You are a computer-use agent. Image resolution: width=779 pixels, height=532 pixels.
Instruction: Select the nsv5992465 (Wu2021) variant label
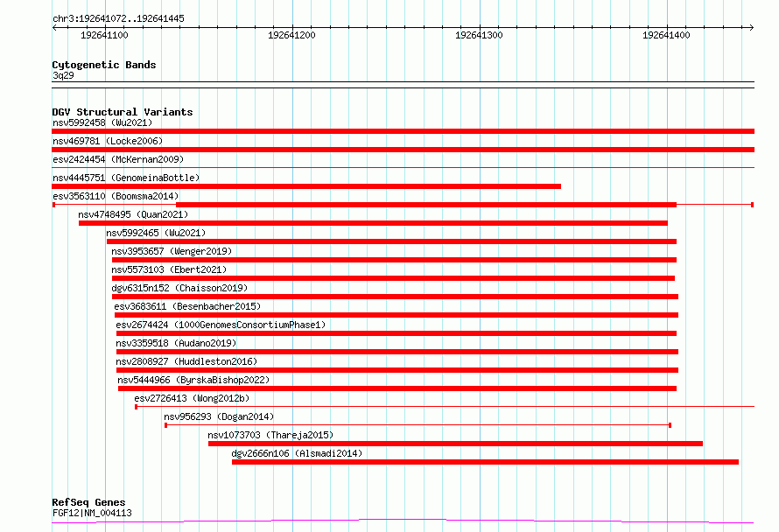tap(156, 233)
